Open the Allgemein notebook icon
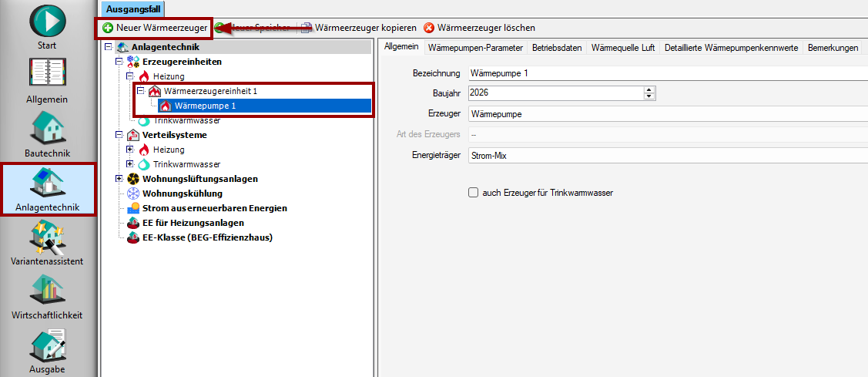The width and height of the screenshot is (868, 377). click(x=47, y=75)
